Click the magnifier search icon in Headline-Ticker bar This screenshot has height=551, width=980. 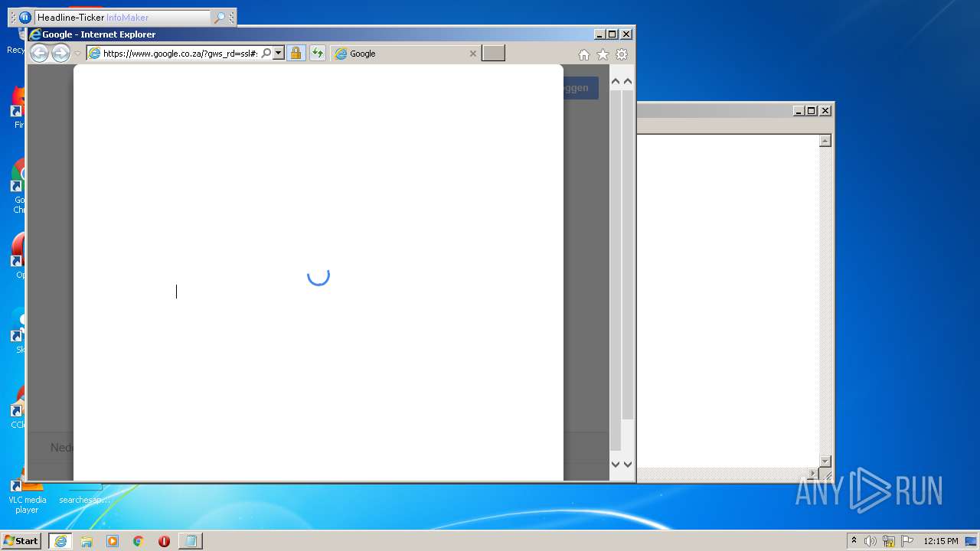click(x=220, y=18)
